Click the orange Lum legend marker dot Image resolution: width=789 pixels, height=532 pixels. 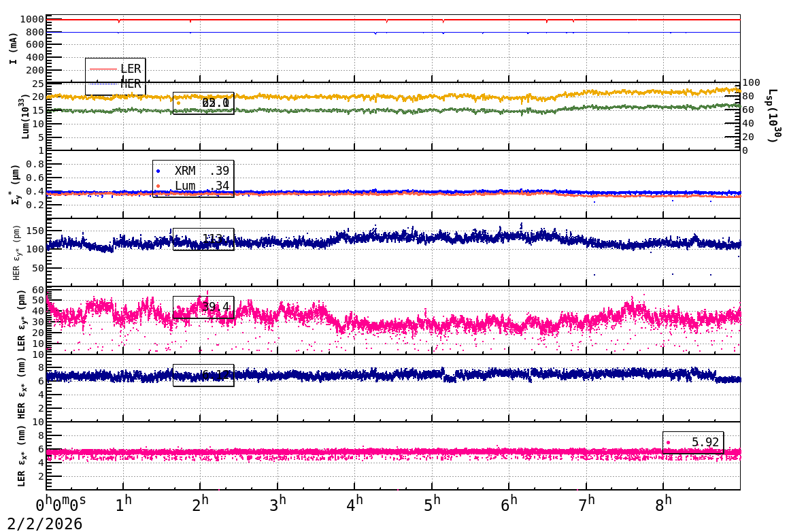click(x=158, y=186)
